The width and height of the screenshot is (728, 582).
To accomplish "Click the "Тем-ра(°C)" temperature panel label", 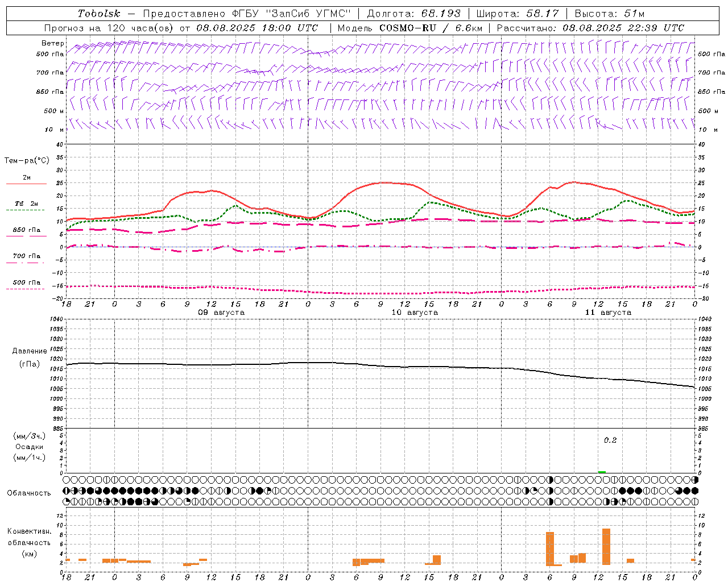I will [x=27, y=161].
